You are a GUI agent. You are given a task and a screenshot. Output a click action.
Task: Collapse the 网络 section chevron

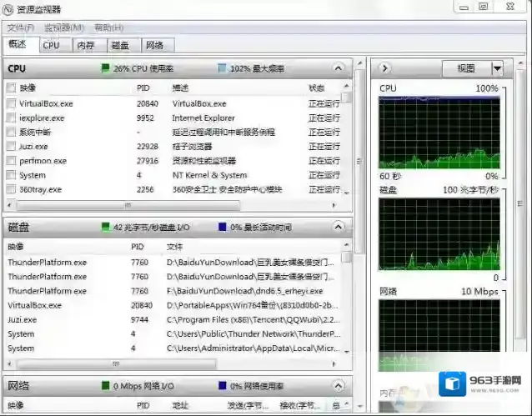[338, 386]
